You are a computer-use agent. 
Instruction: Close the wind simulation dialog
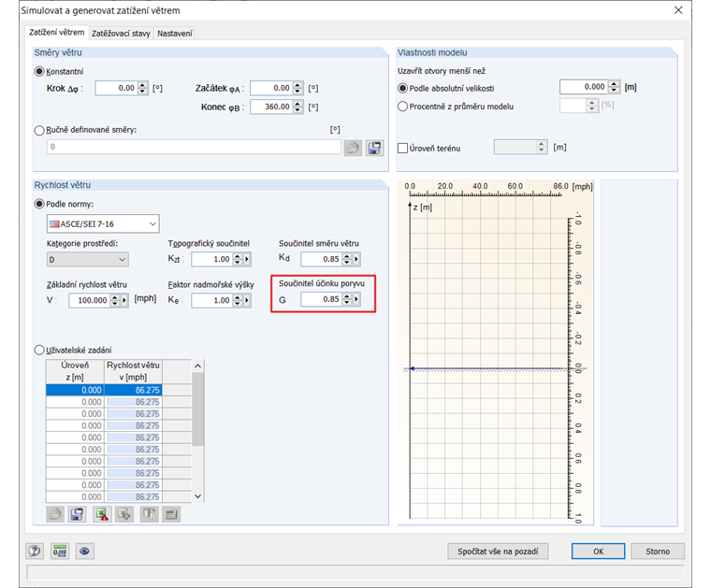point(678,10)
